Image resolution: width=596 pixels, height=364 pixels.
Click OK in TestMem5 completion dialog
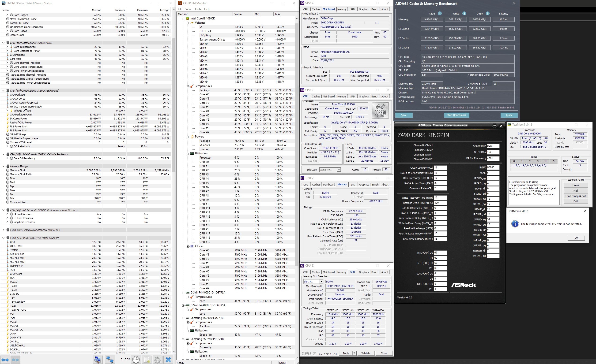pos(576,238)
